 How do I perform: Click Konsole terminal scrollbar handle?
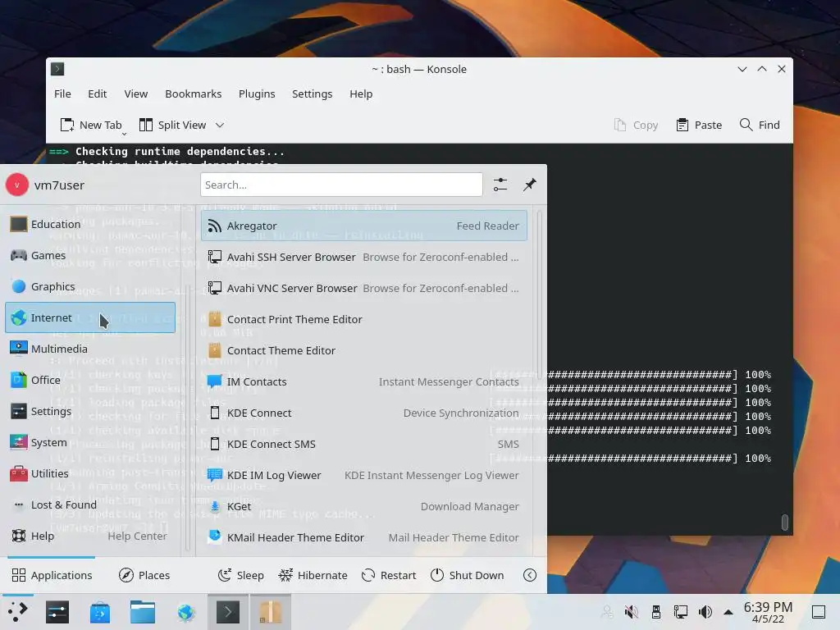(x=785, y=523)
